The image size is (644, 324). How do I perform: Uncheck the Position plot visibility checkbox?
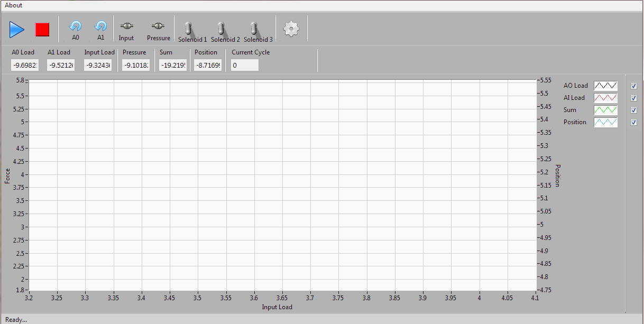pyautogui.click(x=634, y=122)
